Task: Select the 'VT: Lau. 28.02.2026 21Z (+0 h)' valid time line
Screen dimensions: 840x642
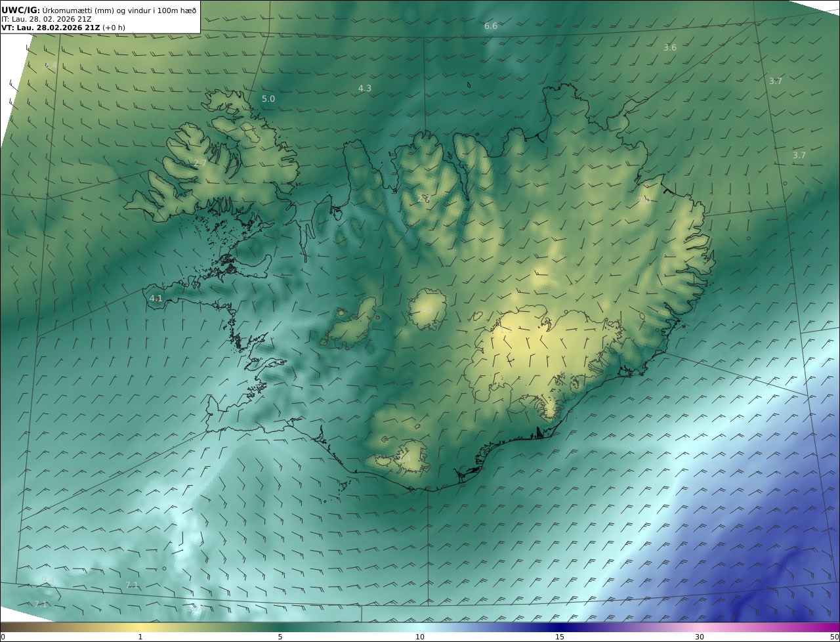Action: click(63, 28)
